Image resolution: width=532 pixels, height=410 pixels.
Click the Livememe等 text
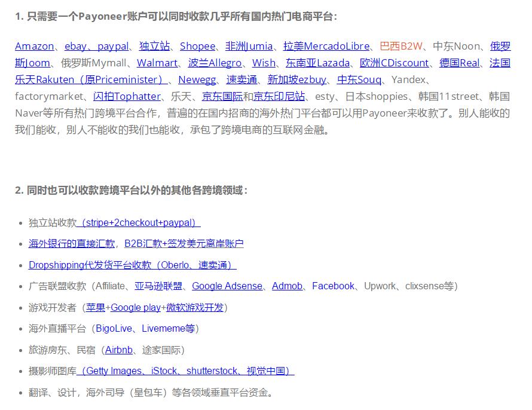point(169,329)
